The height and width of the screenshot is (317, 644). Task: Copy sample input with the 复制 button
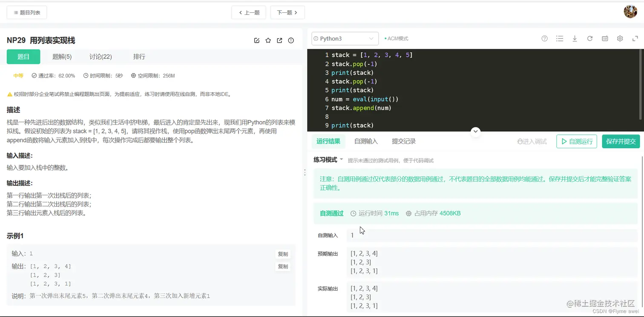282,254
